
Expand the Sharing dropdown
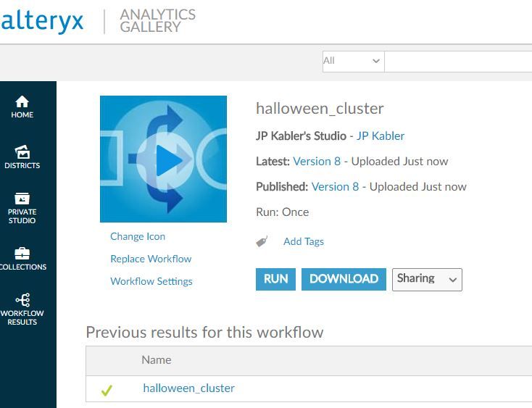click(x=427, y=280)
